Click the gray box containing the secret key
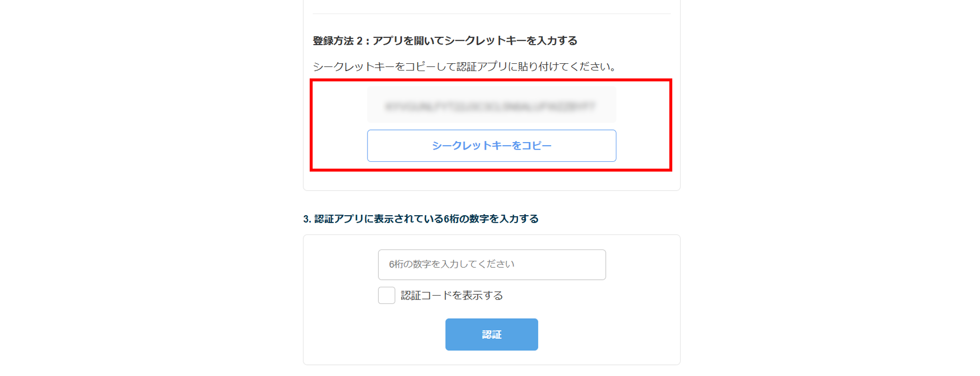The height and width of the screenshot is (376, 980). click(x=491, y=105)
